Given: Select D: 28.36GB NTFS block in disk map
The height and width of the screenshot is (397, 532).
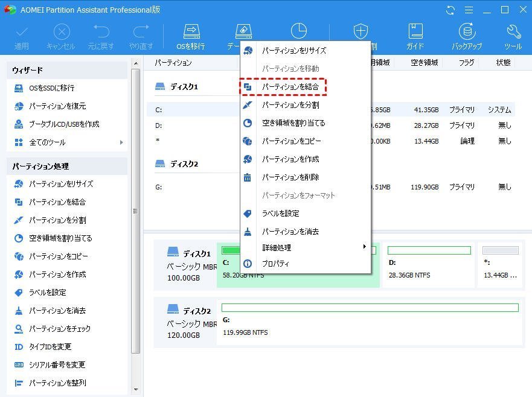Looking at the screenshot, I should point(428,264).
